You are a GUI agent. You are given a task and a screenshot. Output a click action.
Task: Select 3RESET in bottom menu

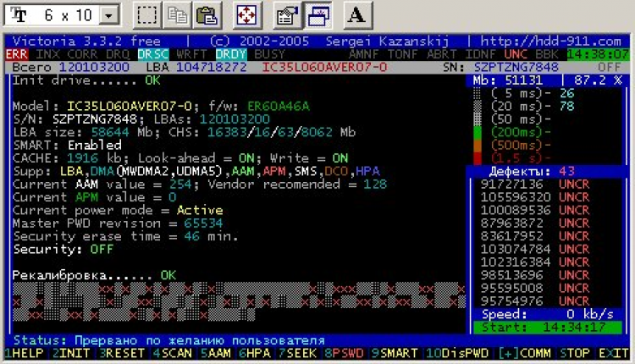click(122, 353)
